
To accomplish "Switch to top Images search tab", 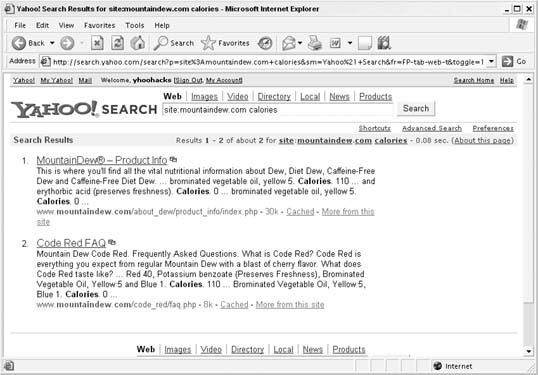I will (x=204, y=97).
